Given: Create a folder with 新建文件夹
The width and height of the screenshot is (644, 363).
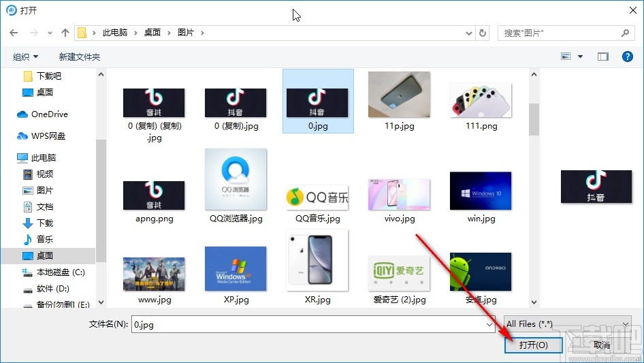Looking at the screenshot, I should click(x=79, y=57).
